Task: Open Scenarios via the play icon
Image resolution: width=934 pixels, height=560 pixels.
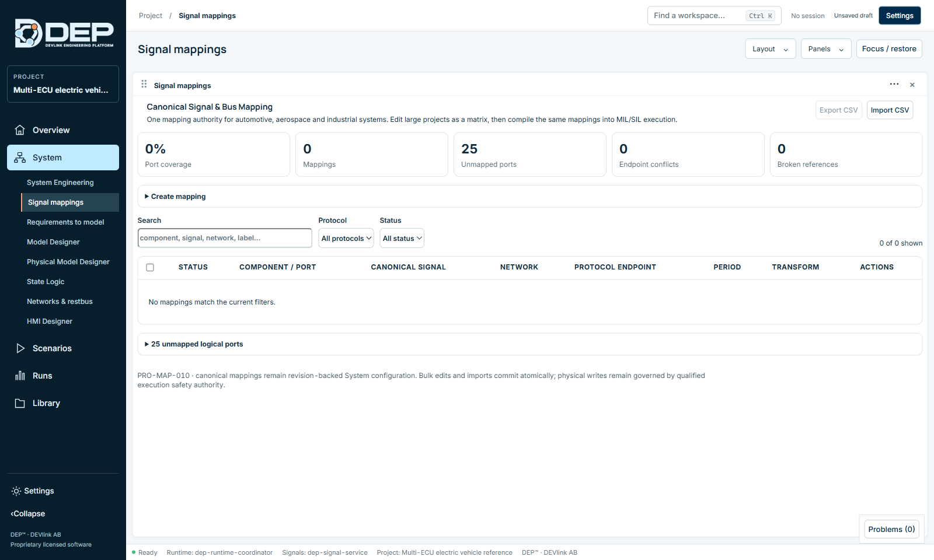Action: pyautogui.click(x=20, y=348)
